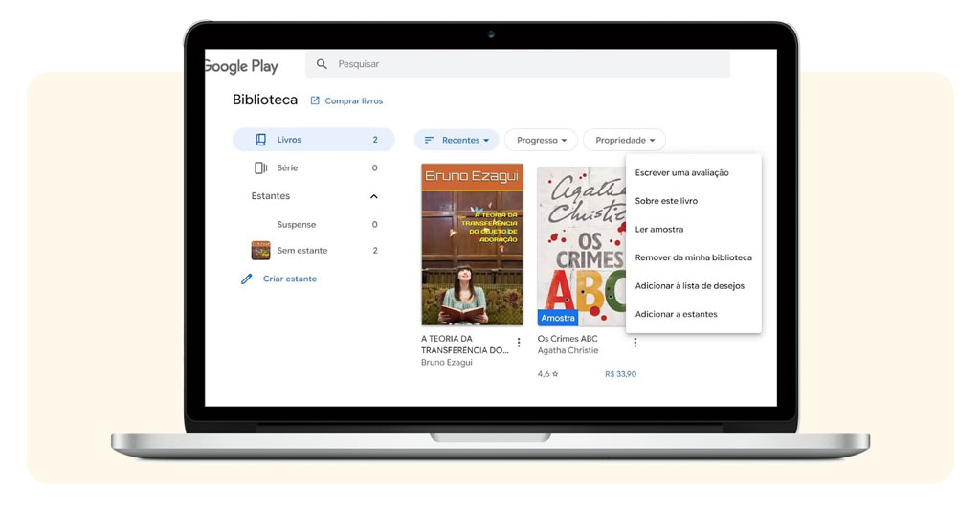Click the Biblioteca page heading

coord(265,100)
